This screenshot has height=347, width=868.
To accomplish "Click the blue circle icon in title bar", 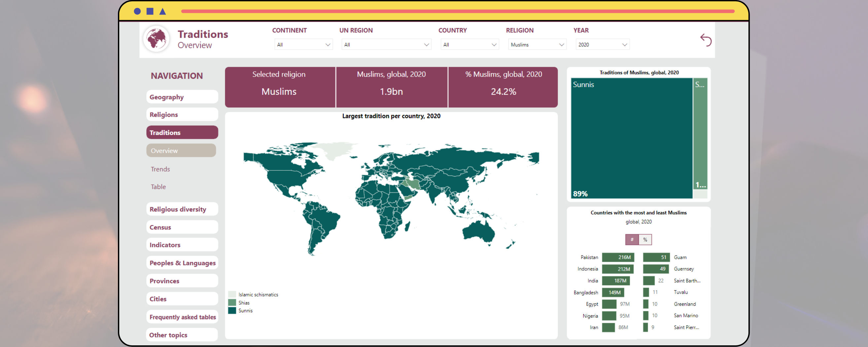I will point(137,12).
